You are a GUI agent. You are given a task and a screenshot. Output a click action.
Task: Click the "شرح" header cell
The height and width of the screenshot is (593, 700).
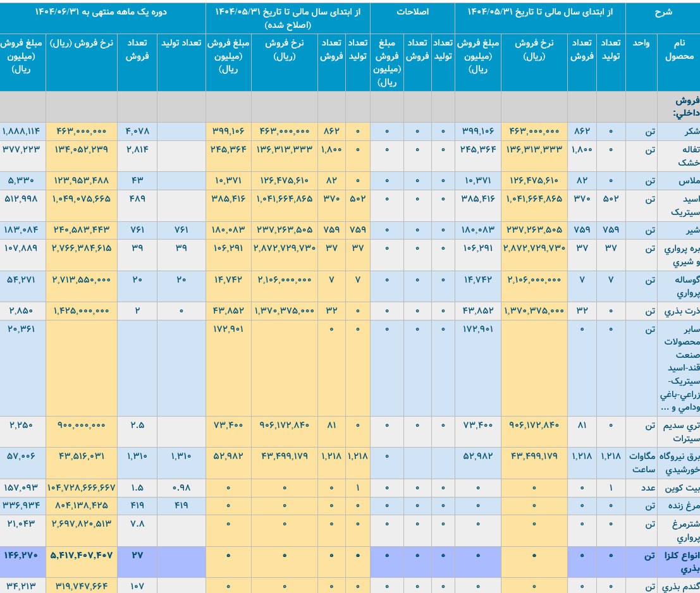coord(662,12)
